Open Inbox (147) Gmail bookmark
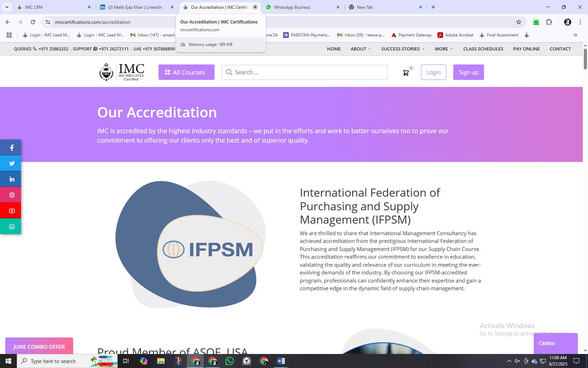 tap(153, 35)
